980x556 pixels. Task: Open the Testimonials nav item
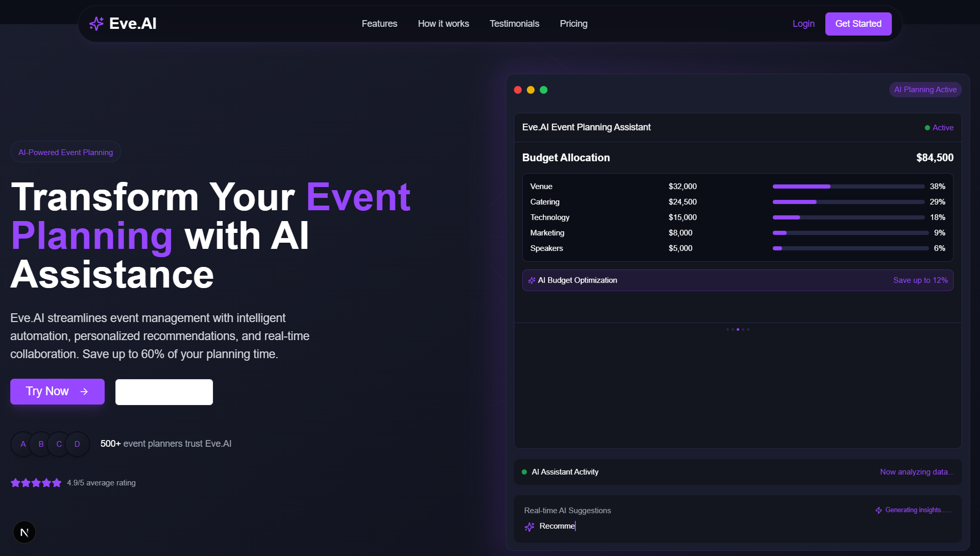514,24
